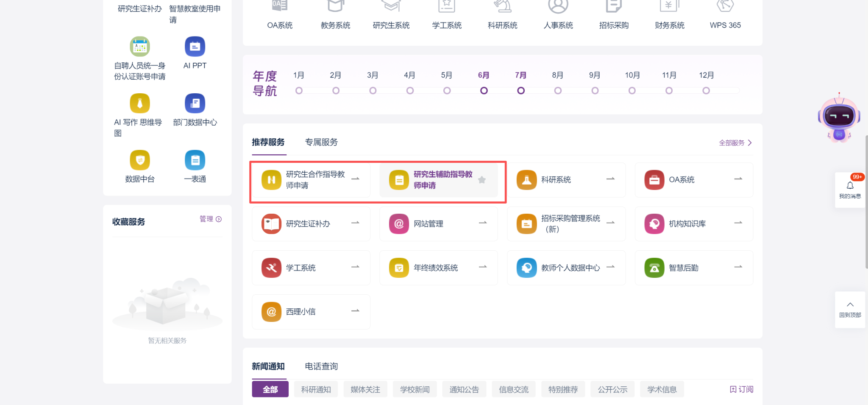The height and width of the screenshot is (405, 868).
Task: Click the 科研系统 flask icon
Action: (x=526, y=180)
